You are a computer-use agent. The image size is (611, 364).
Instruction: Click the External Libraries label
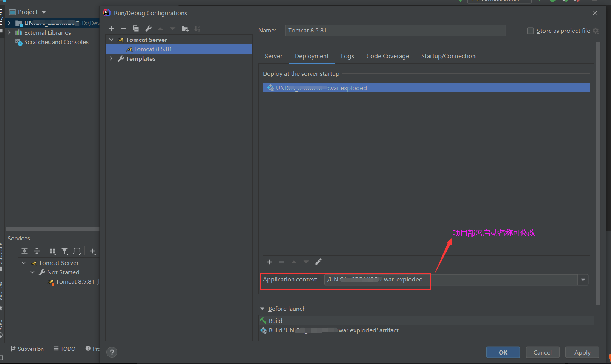48,32
